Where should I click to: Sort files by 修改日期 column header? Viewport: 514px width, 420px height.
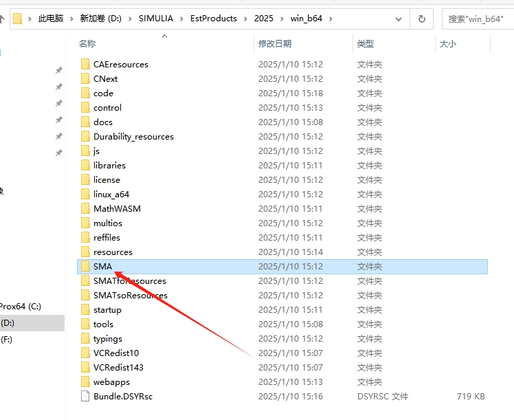point(275,43)
